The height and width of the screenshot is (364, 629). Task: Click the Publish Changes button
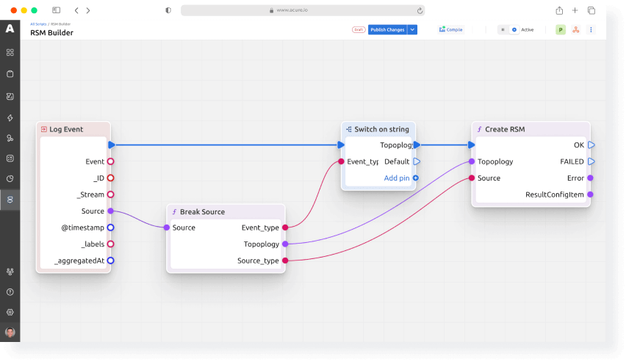point(387,29)
